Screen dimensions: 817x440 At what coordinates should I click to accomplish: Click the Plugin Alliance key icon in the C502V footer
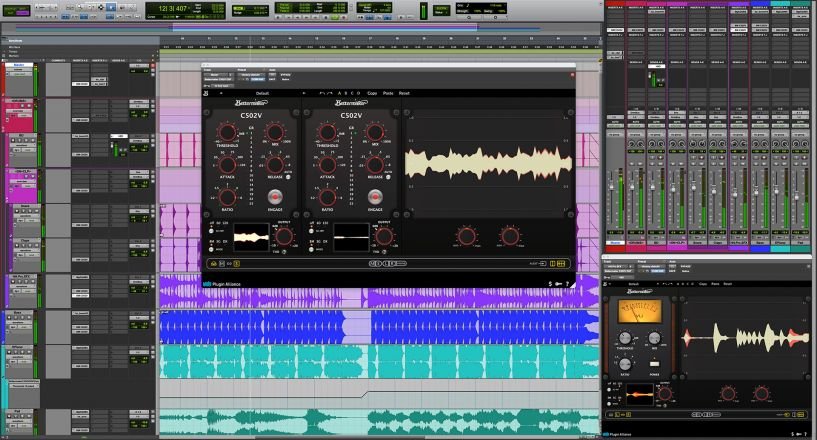tap(558, 285)
